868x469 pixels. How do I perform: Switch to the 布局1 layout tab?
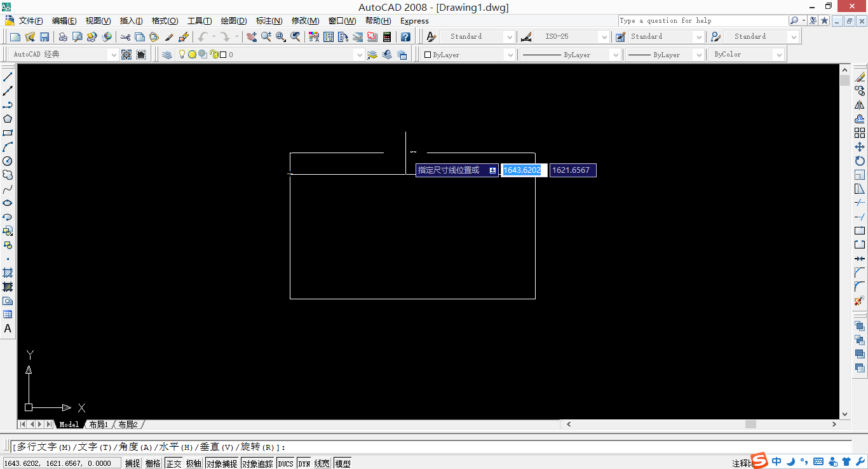click(x=99, y=425)
